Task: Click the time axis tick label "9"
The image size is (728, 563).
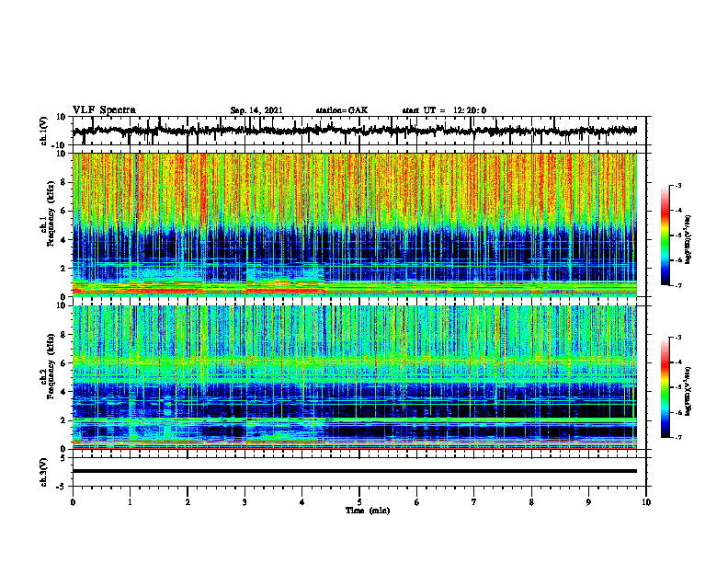Action: click(x=588, y=502)
